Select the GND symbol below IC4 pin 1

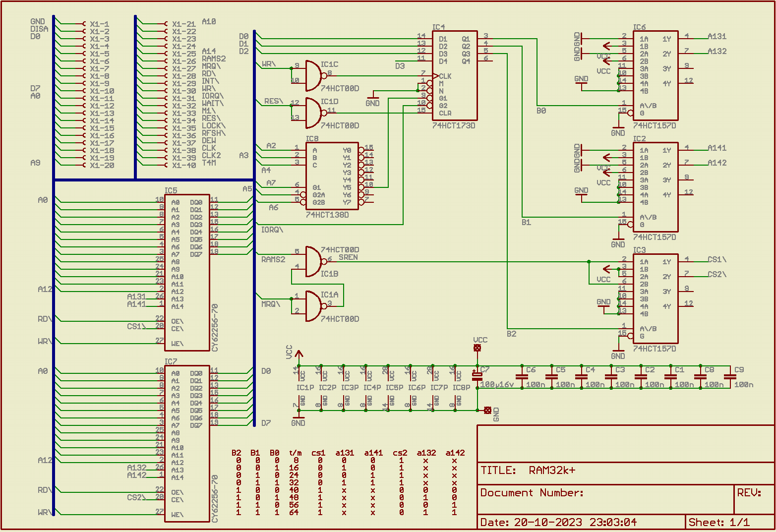pyautogui.click(x=372, y=98)
